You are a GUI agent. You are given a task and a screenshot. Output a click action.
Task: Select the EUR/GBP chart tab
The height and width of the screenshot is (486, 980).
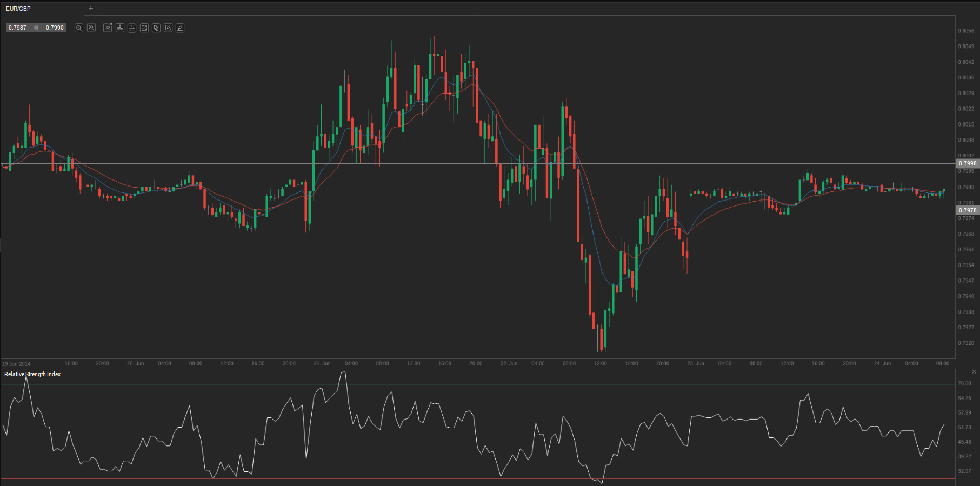tap(18, 9)
